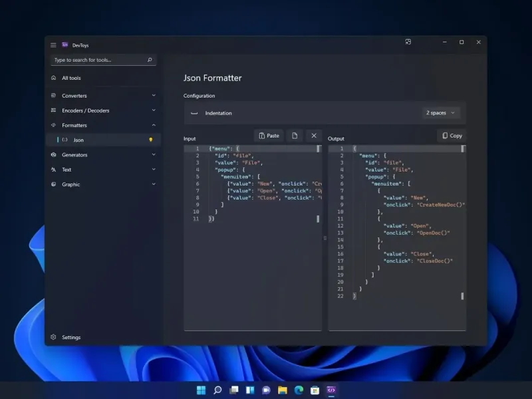Maximize the DevToys window
Screen dimensions: 532x399
[x=462, y=42]
